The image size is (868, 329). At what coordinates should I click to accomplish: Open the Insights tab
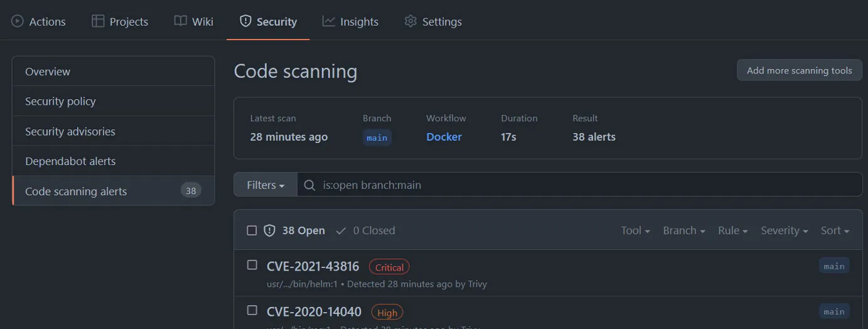click(350, 21)
